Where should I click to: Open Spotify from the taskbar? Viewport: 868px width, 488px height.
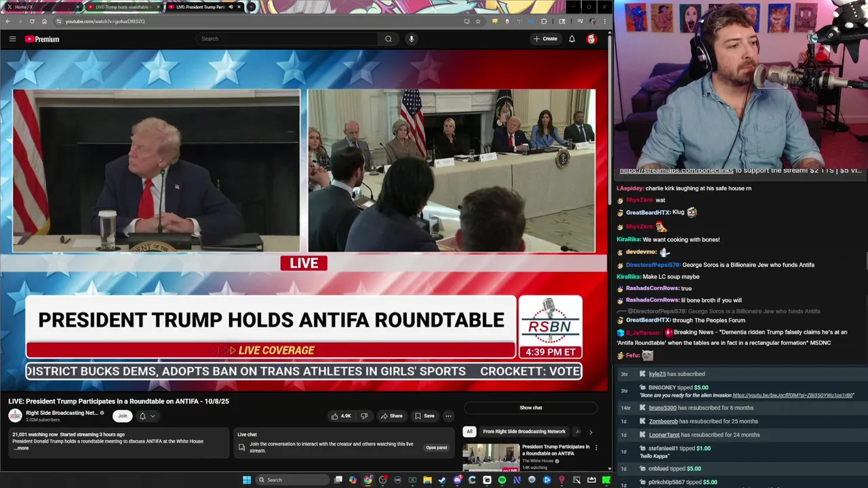coord(502,480)
